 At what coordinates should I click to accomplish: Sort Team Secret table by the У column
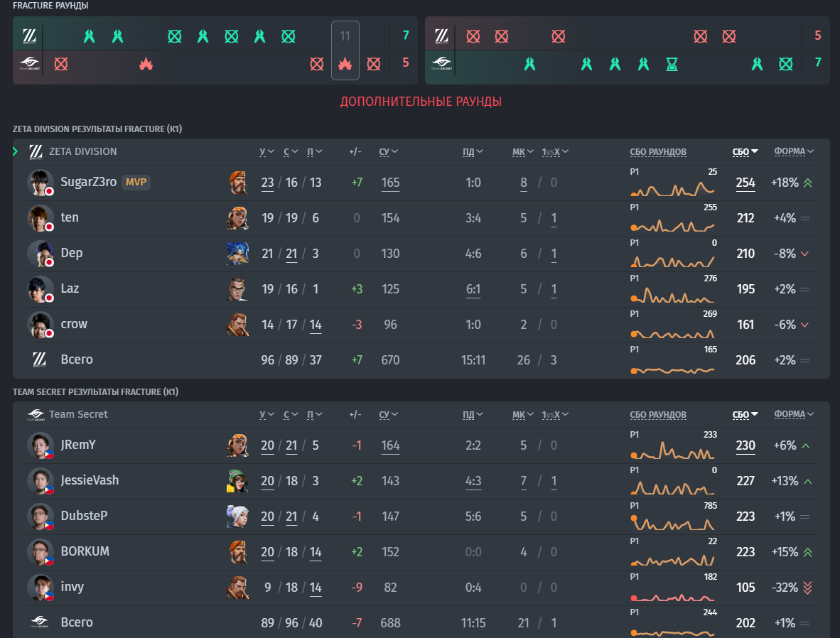[x=266, y=414]
